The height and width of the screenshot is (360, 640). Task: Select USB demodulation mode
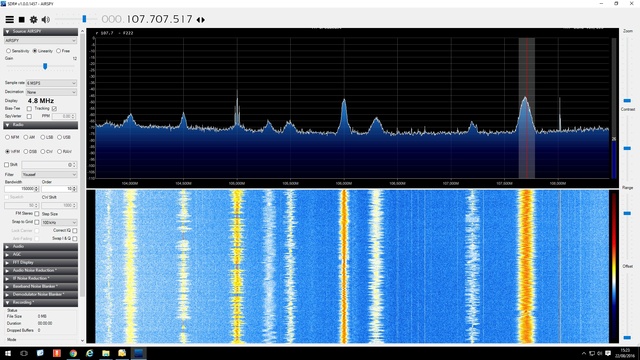[x=60, y=137]
